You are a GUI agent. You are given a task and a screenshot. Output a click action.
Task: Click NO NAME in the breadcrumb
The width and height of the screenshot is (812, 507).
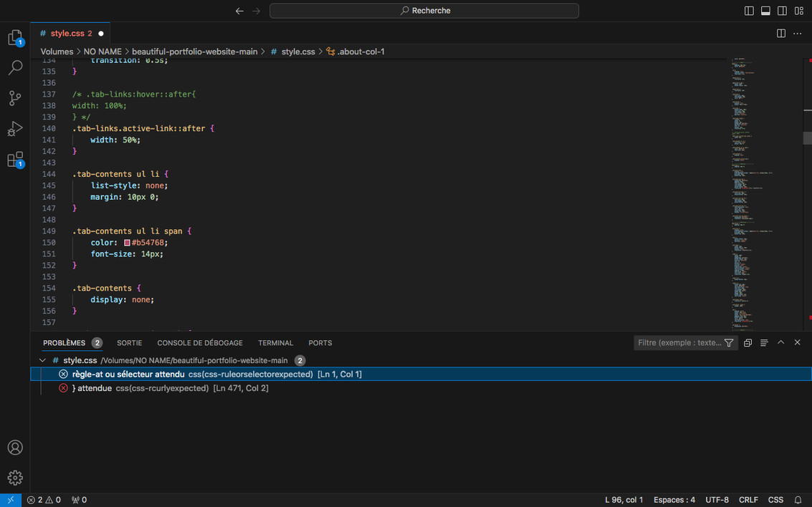[x=102, y=52]
